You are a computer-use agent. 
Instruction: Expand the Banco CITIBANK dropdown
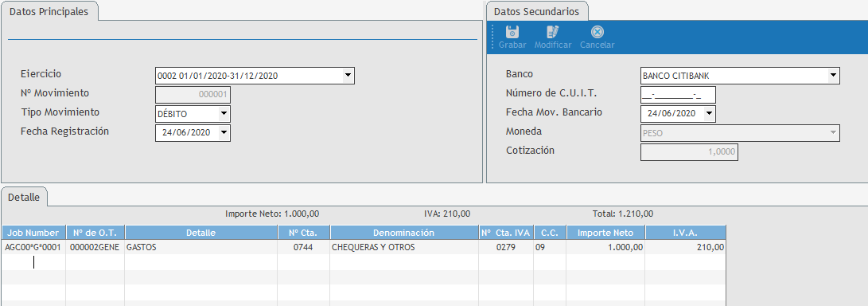point(833,76)
